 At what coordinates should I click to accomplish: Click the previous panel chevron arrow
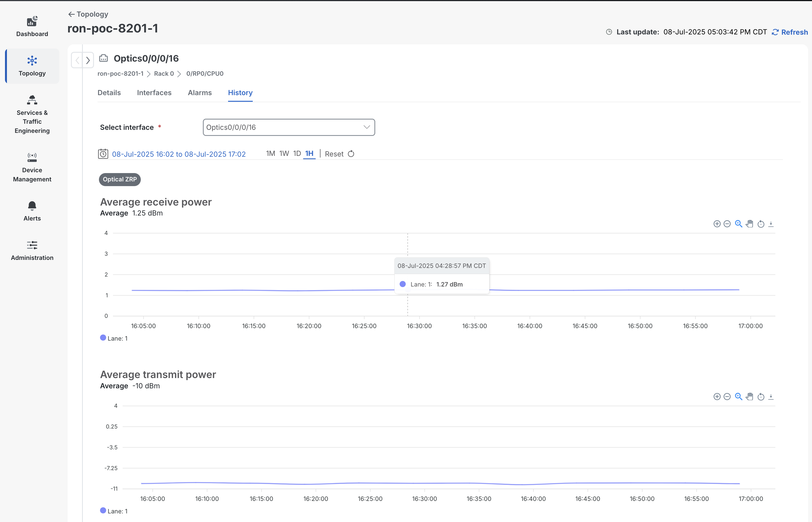click(77, 60)
